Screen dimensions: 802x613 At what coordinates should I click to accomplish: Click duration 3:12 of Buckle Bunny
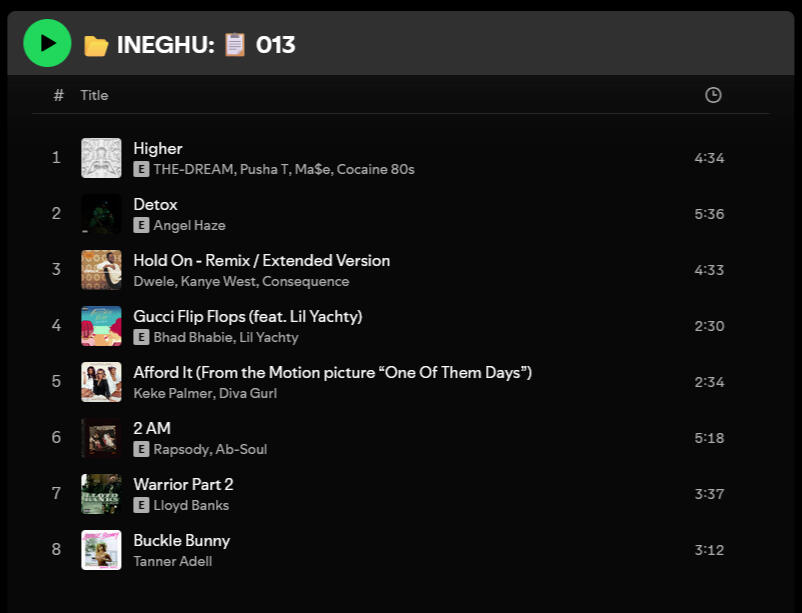[x=709, y=550]
